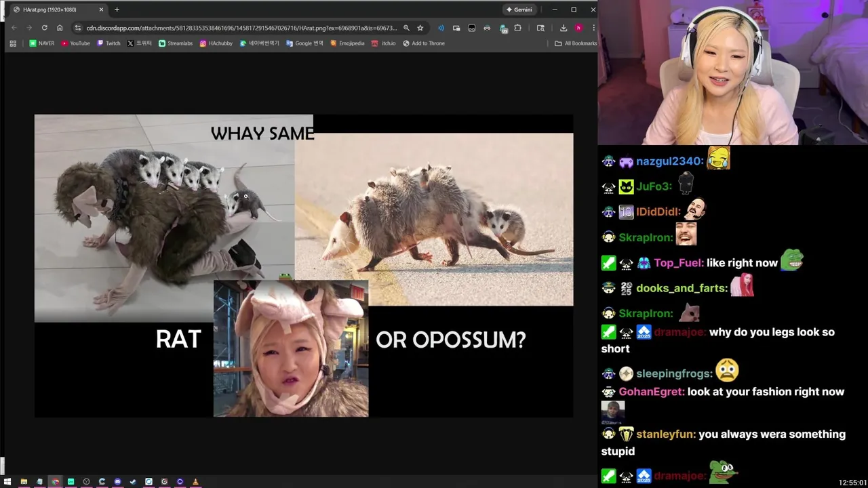Open the zoom magnifier in address bar
The height and width of the screenshot is (488, 868).
pyautogui.click(x=406, y=28)
